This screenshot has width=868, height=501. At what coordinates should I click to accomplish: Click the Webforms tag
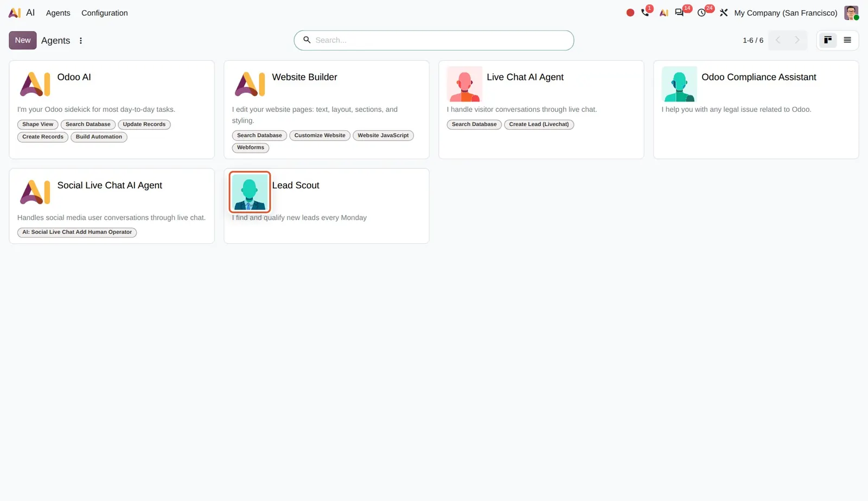coord(251,148)
